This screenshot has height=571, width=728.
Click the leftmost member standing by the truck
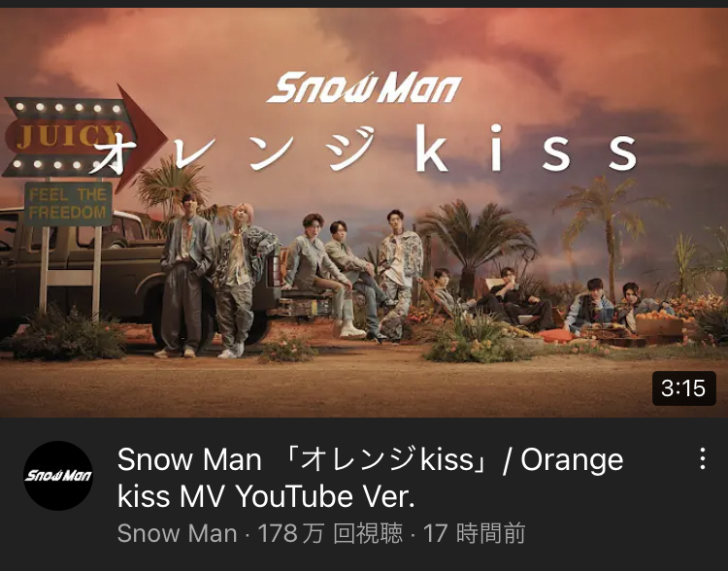pos(184,276)
